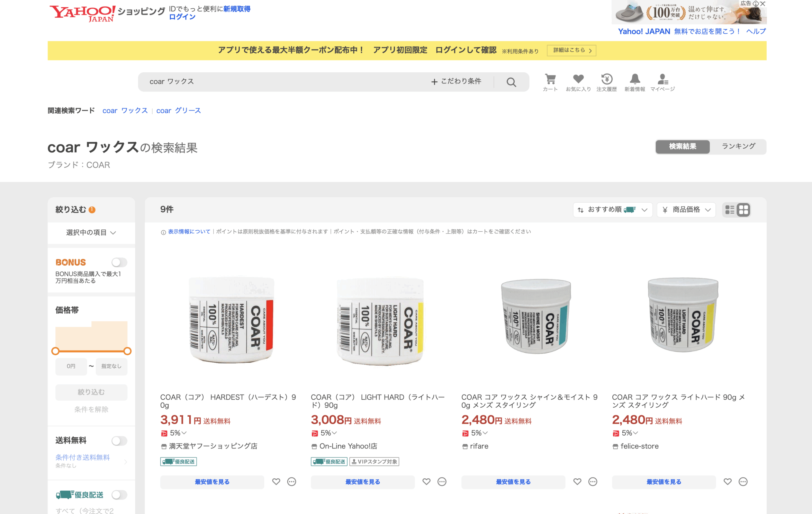This screenshot has width=812, height=514.
Task: Switch to the ランキング tab
Action: [738, 146]
